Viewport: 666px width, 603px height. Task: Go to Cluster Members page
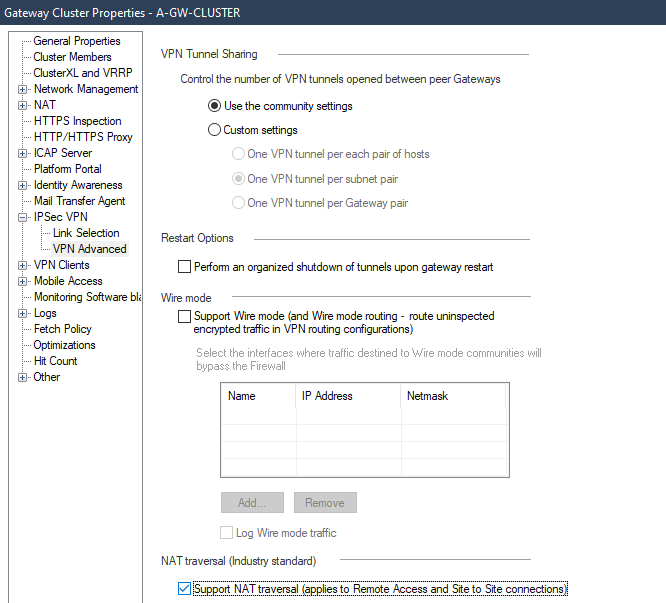[72, 57]
